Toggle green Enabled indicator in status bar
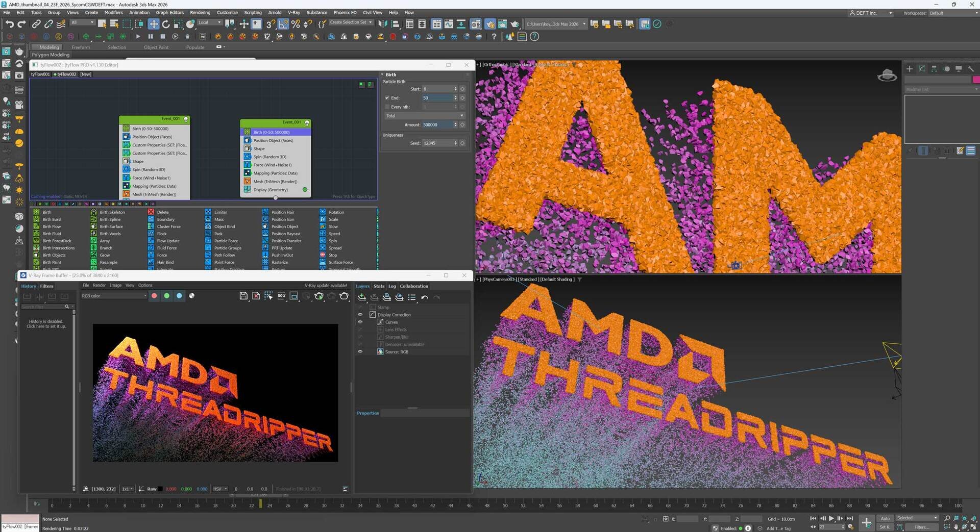The width and height of the screenshot is (980, 532). pos(741,528)
